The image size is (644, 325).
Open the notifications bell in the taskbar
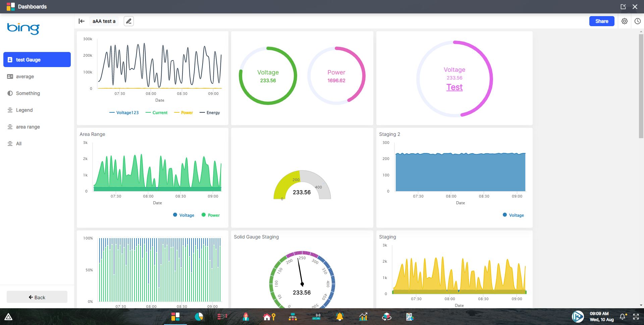(339, 317)
